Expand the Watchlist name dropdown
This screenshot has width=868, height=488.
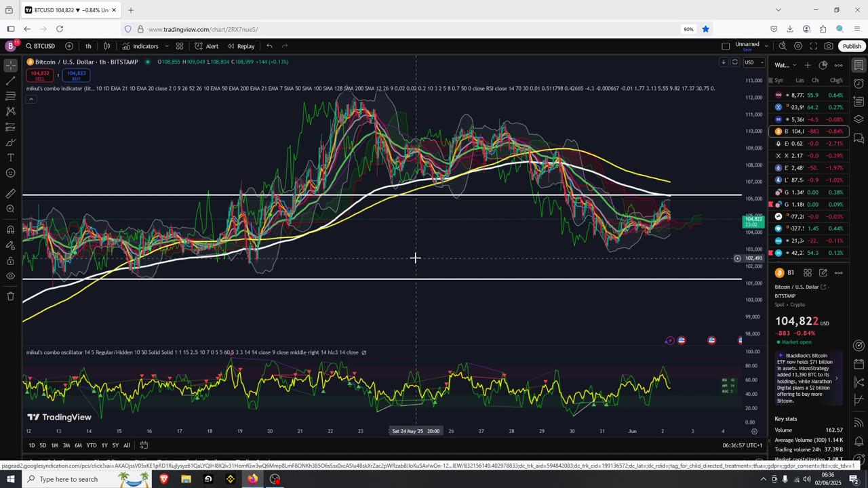785,65
